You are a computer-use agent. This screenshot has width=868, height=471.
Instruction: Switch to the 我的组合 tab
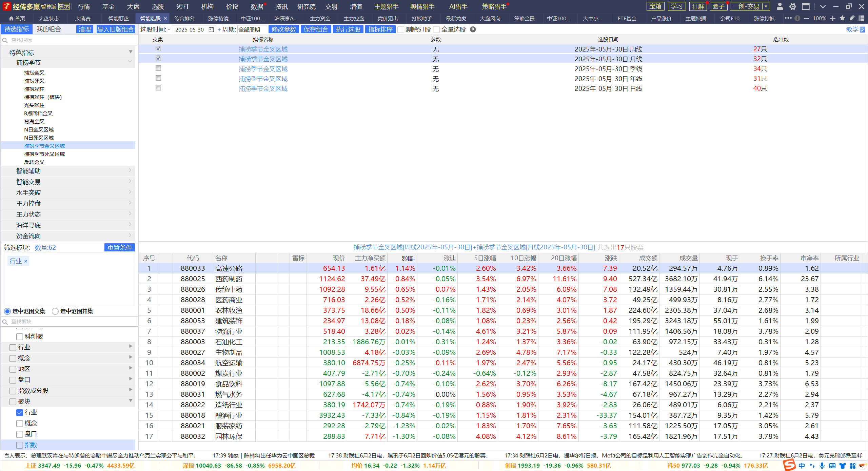(48, 29)
